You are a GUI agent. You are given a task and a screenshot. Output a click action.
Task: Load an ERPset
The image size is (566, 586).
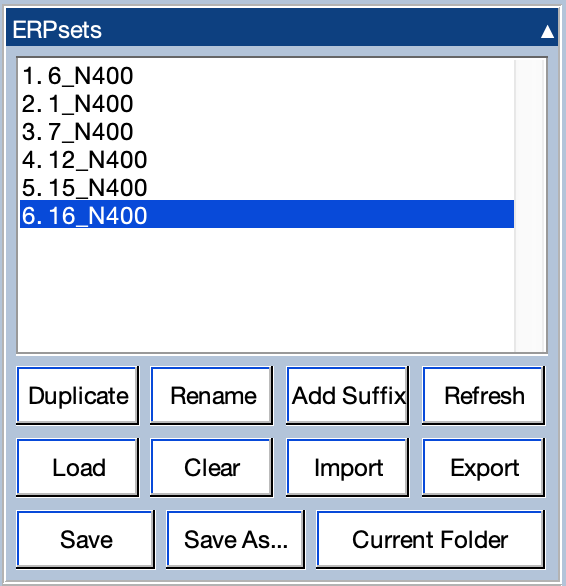click(78, 468)
